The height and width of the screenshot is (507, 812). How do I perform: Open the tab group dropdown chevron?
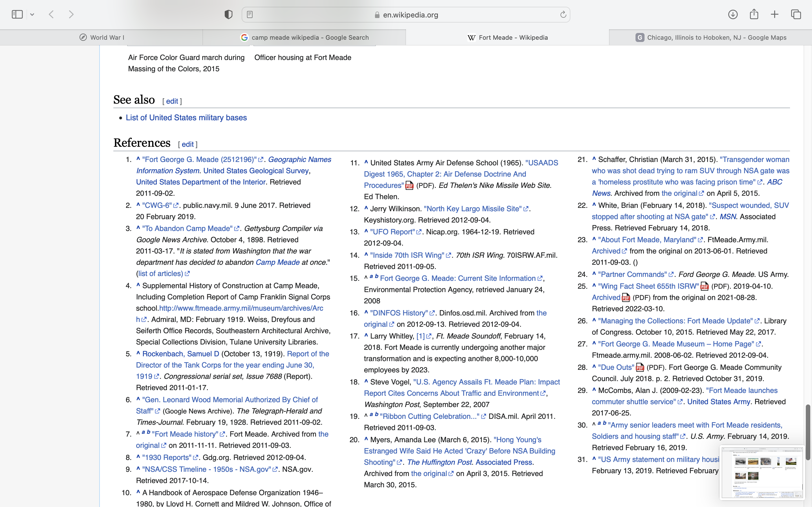(32, 14)
